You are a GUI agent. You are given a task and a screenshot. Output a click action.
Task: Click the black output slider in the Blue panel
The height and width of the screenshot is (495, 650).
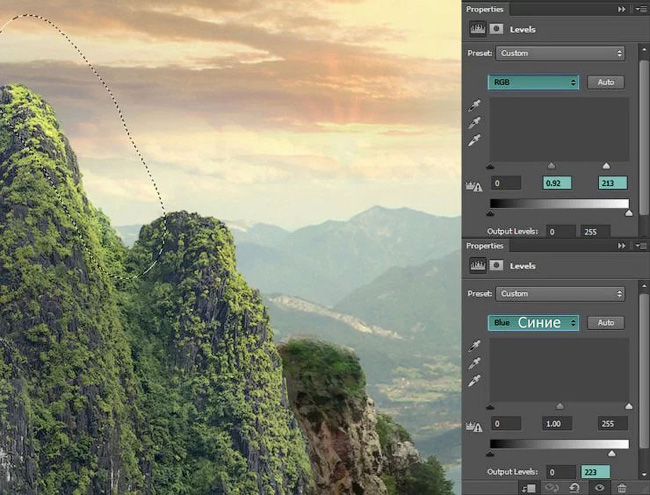(x=490, y=454)
